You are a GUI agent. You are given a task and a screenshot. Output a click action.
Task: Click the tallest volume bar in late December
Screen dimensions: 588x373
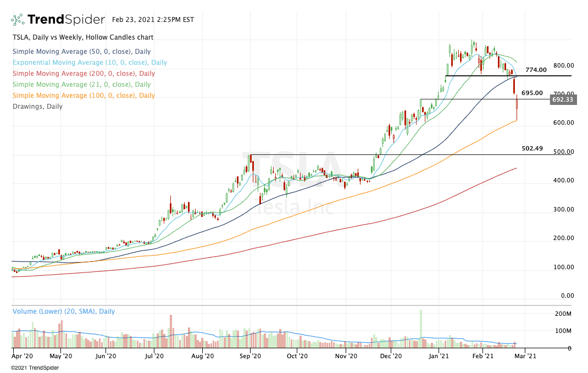pyautogui.click(x=421, y=329)
